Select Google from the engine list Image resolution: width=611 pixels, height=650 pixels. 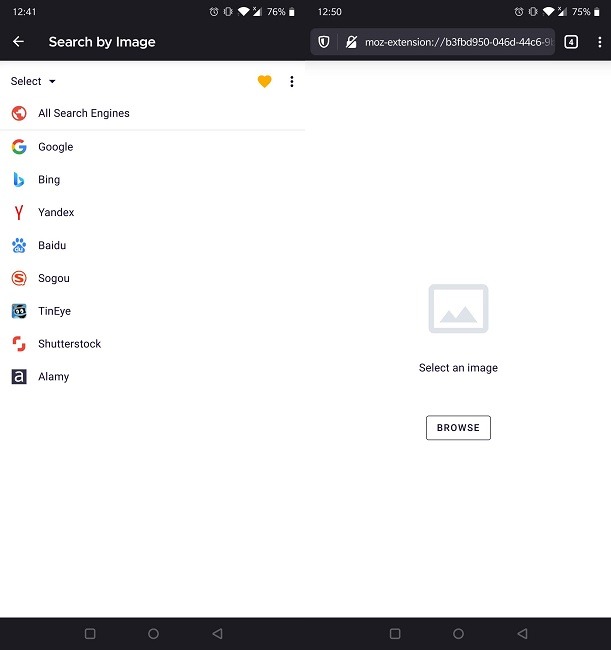pyautogui.click(x=153, y=147)
